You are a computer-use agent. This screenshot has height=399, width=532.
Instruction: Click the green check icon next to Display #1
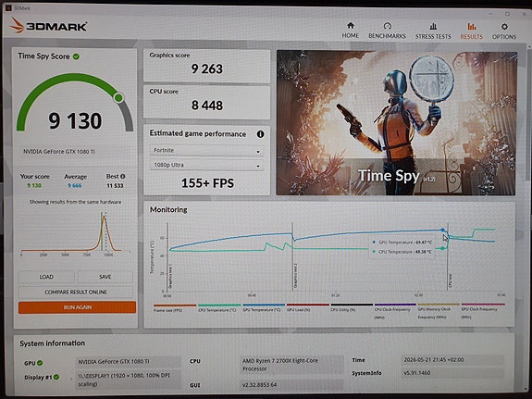56,377
